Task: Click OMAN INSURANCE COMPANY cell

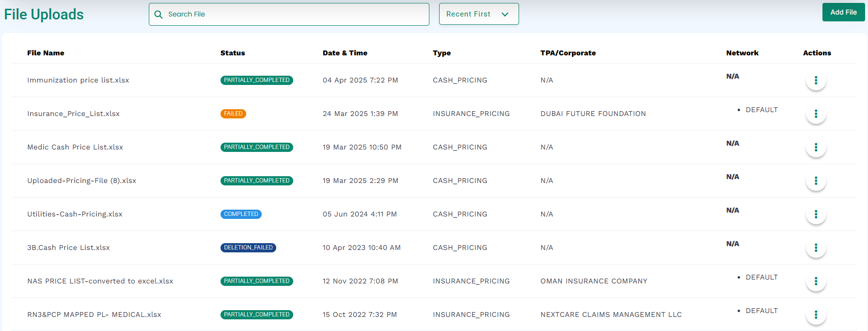Action: [594, 281]
